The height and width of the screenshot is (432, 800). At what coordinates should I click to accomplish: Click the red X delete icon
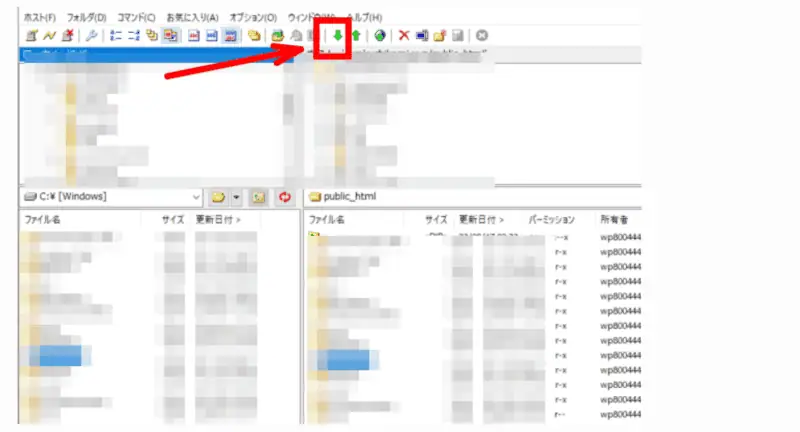pyautogui.click(x=404, y=36)
